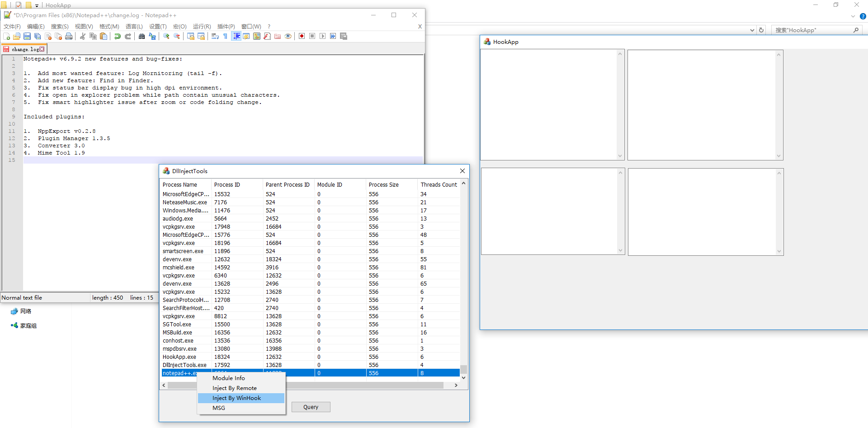Start macro recording with the red dot
The height and width of the screenshot is (428, 868).
pyautogui.click(x=302, y=36)
